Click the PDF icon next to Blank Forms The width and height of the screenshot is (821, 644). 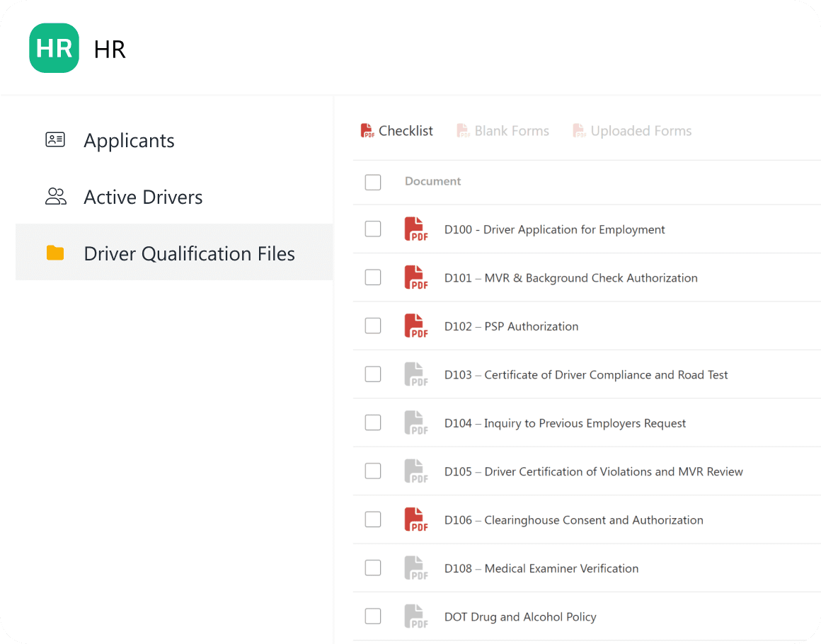pyautogui.click(x=464, y=130)
